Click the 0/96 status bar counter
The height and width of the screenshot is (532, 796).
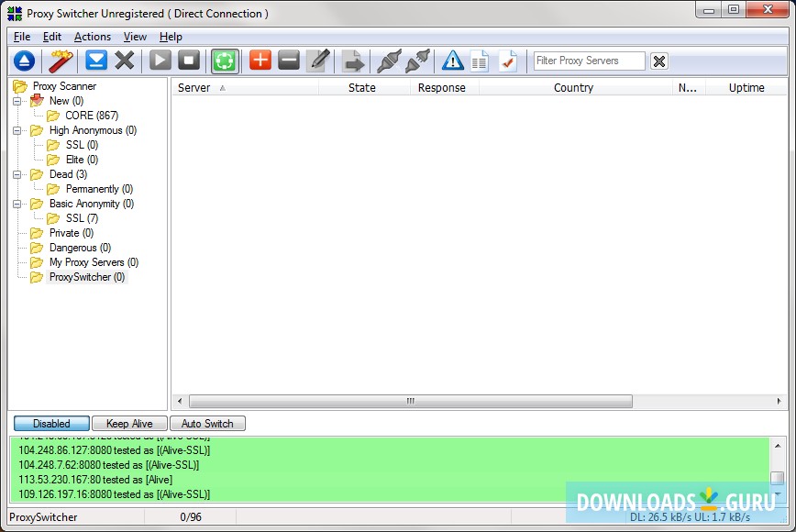pos(191,517)
